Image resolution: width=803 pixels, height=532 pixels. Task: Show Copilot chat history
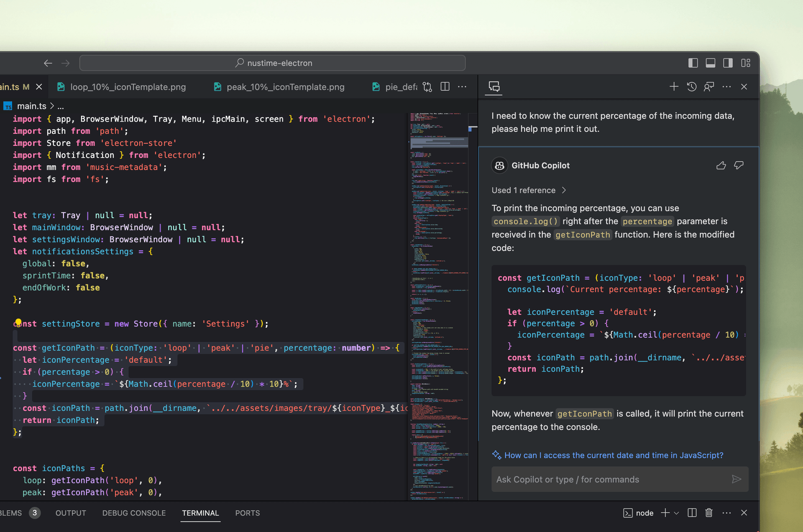(x=691, y=87)
